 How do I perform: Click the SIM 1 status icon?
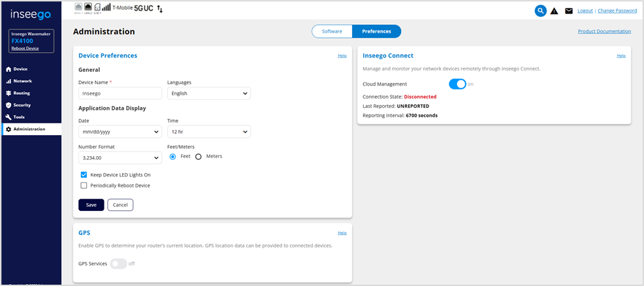pos(97,8)
